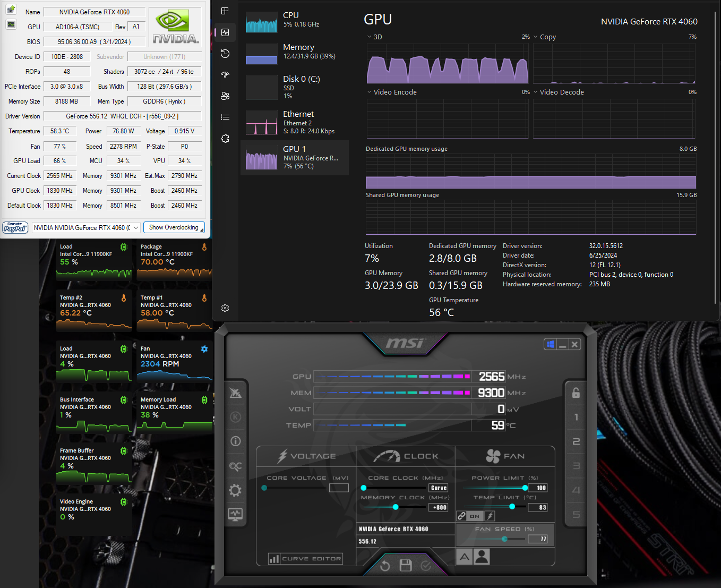Screen dimensions: 721x588
Task: Select Task Manager Performance icon
Action: [225, 32]
